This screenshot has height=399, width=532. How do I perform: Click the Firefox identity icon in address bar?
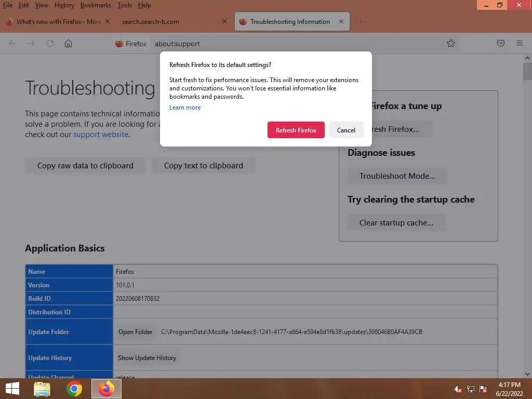pyautogui.click(x=131, y=44)
